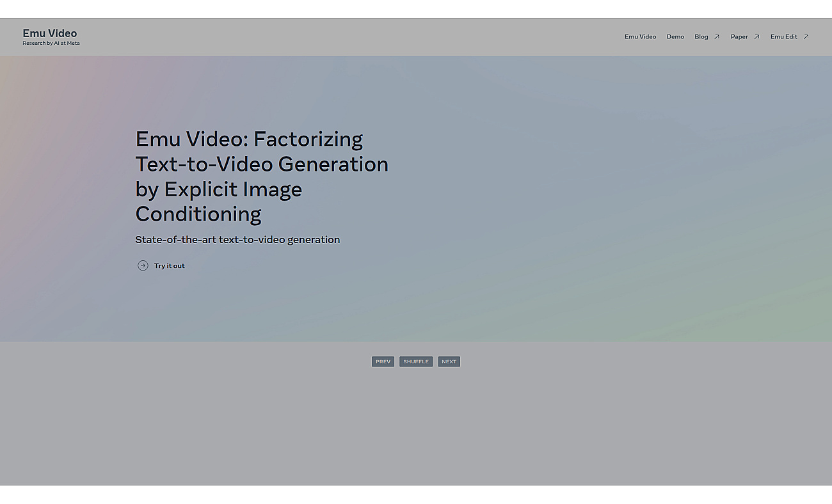Viewport: 832px width, 504px height.
Task: Open the Blog nav link
Action: coord(701,37)
